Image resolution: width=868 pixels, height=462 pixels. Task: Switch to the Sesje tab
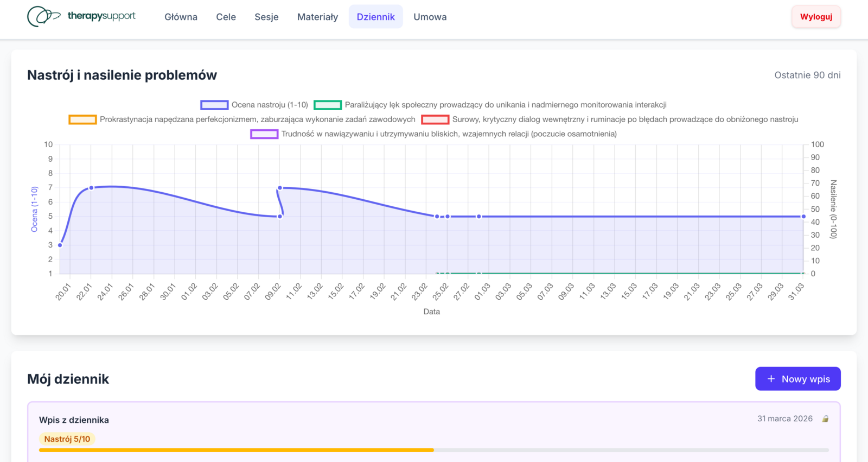tap(266, 17)
